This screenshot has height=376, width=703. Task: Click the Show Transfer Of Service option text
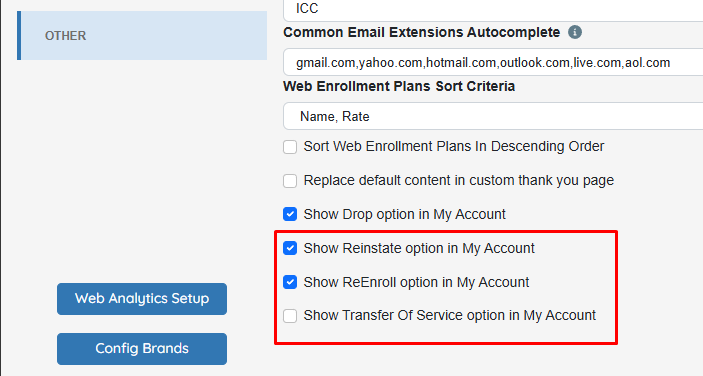click(x=450, y=315)
